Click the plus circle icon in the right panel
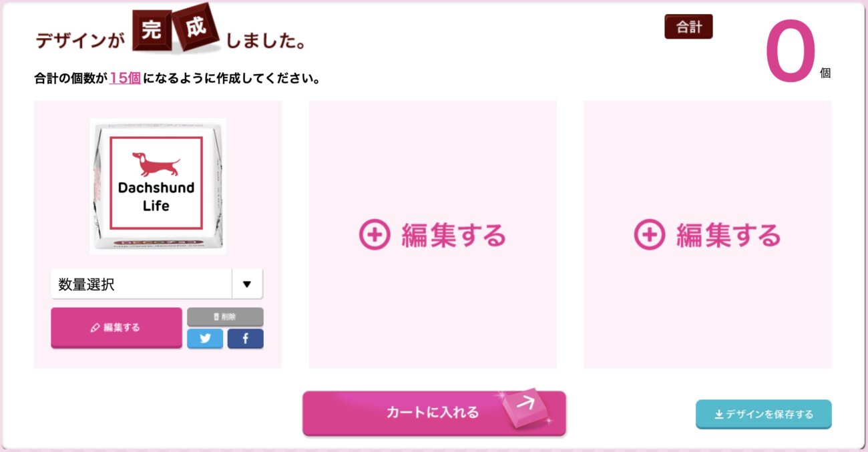Viewport: 868px width, 452px height. [x=649, y=234]
